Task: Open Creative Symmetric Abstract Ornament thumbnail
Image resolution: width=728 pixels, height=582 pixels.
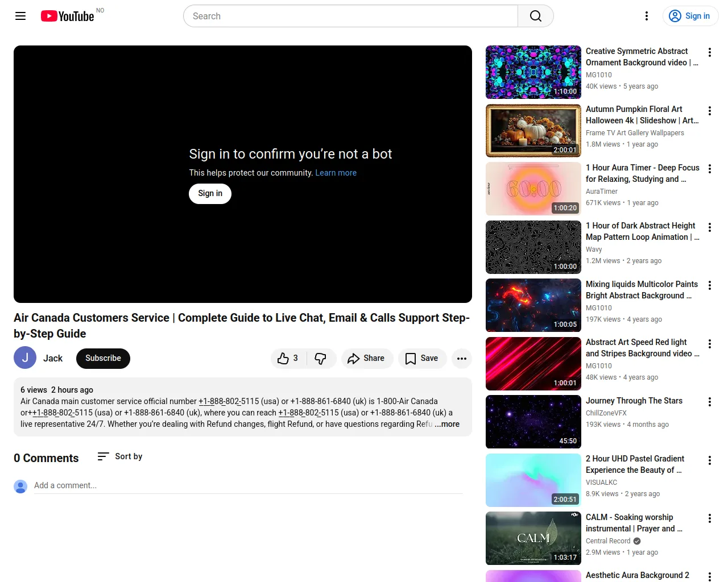Action: click(x=533, y=72)
